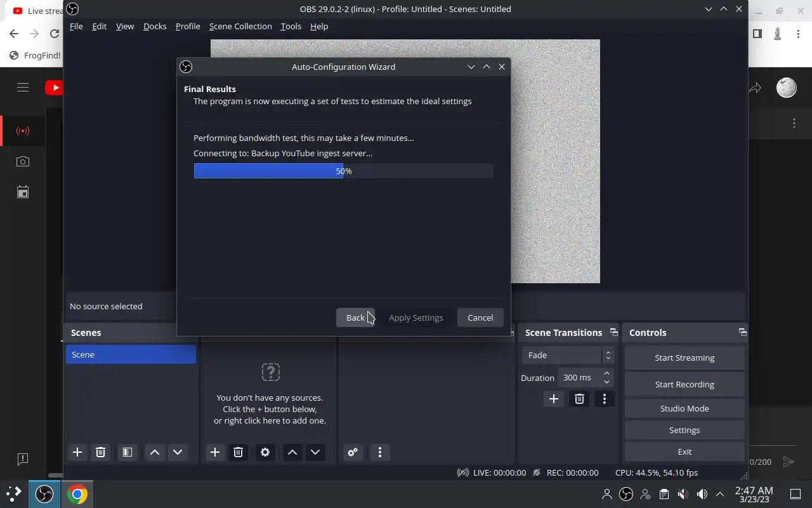Open the application launcher in taskbar

(13, 493)
